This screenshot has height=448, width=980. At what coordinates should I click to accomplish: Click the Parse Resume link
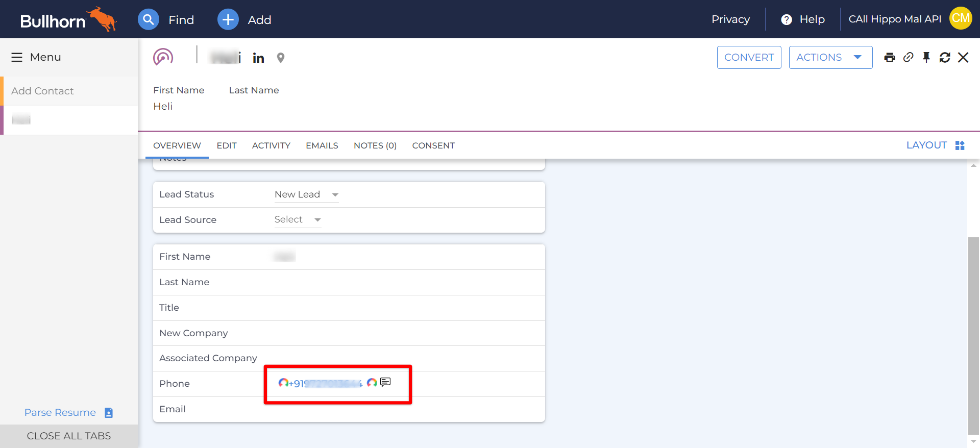pos(60,412)
